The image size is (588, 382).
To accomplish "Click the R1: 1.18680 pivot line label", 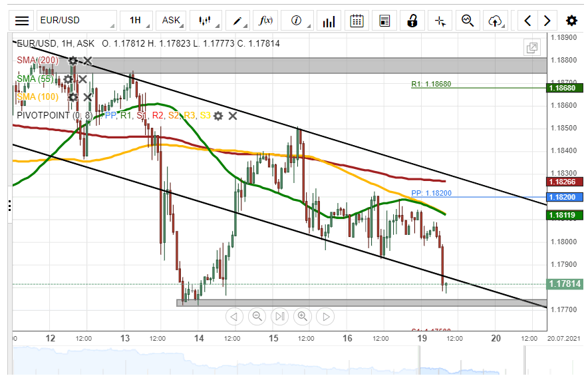I will [431, 84].
